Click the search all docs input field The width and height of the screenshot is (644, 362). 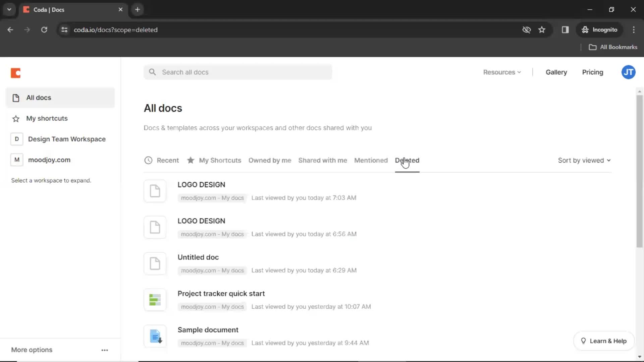(238, 72)
